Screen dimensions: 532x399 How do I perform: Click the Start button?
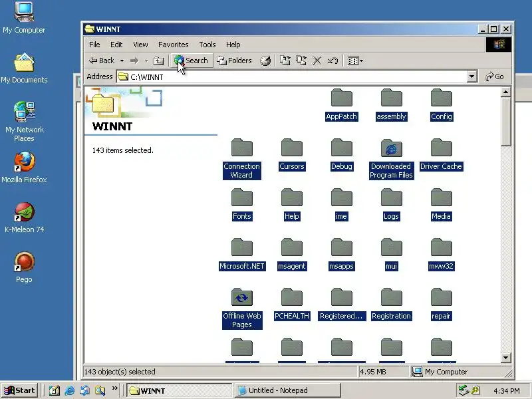tap(19, 390)
